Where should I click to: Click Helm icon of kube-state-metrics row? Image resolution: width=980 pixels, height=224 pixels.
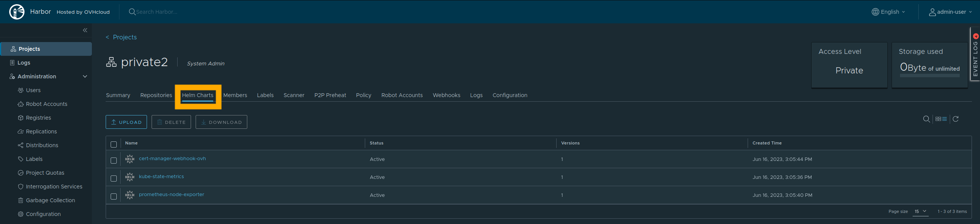click(130, 177)
